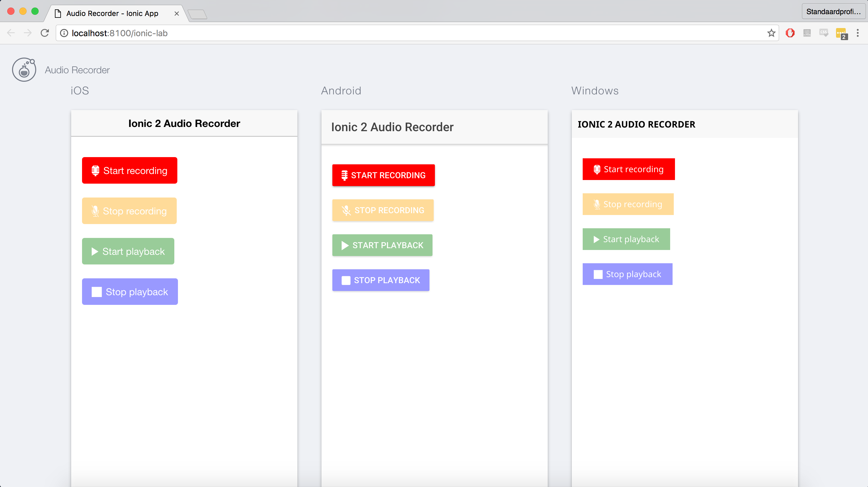
Task: Open the CSS extension icon
Action: click(x=824, y=33)
